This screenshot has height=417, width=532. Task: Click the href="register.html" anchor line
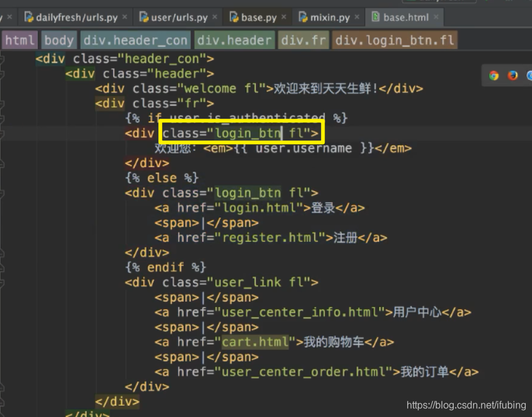point(271,237)
